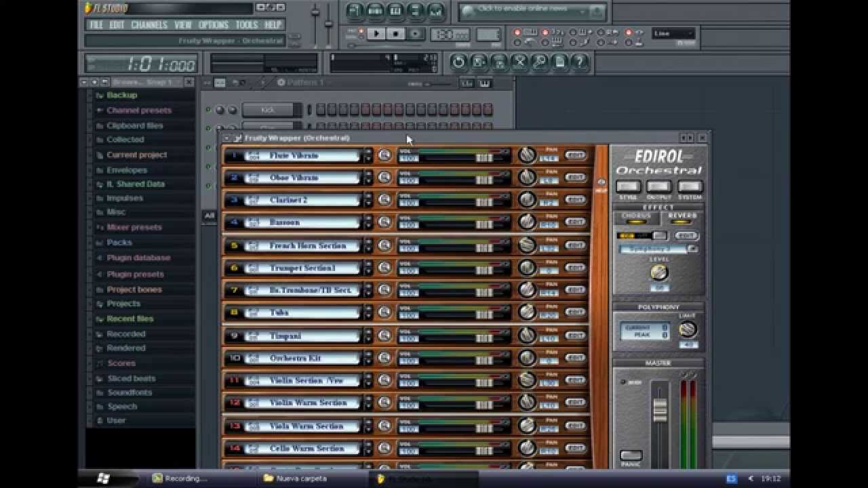Click the Edit button for Cello Warm Section
868x488 pixels.
pos(575,449)
